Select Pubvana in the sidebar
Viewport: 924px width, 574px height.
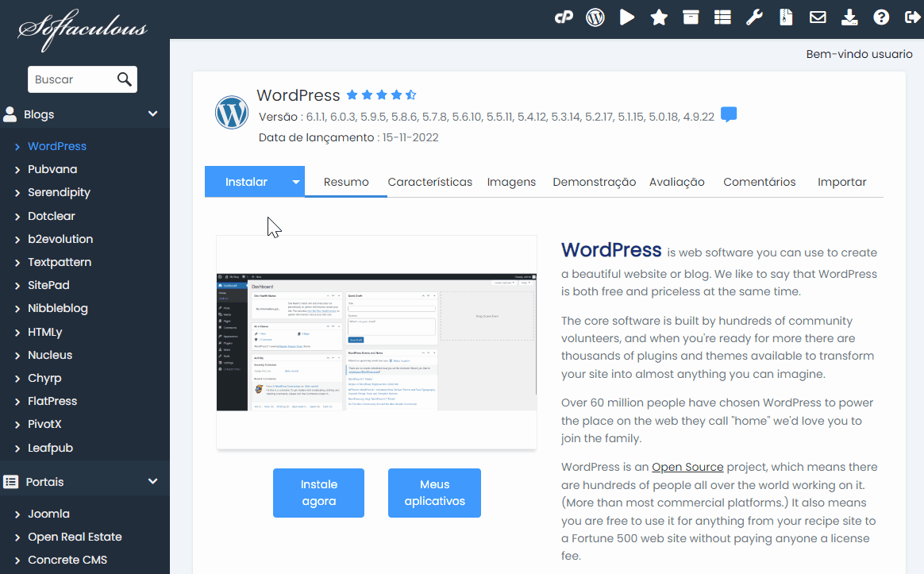(52, 169)
